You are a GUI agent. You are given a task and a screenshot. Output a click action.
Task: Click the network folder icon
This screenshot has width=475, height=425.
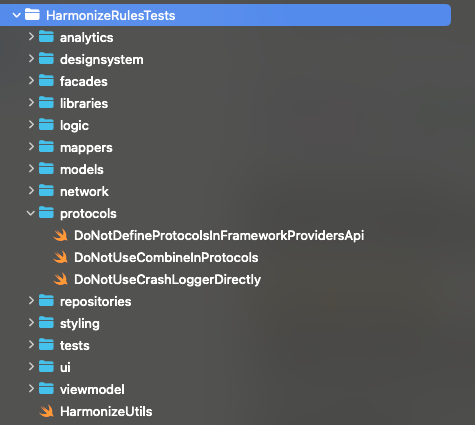click(46, 191)
